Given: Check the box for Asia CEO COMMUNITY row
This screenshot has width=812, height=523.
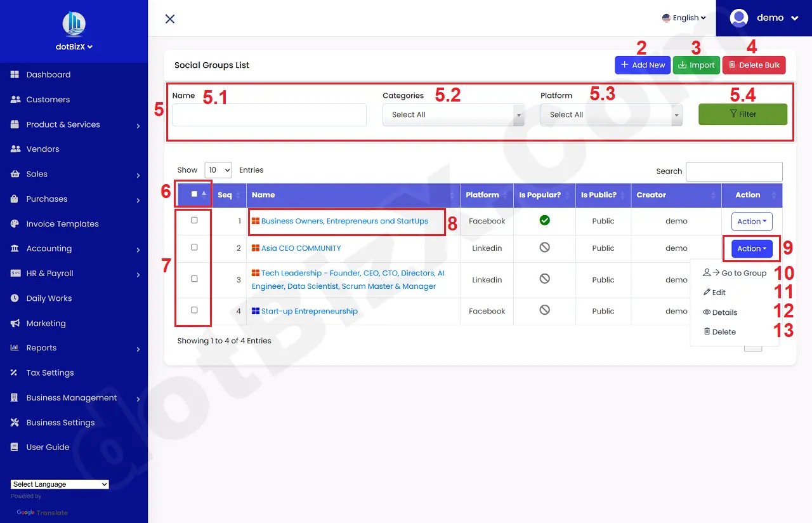Looking at the screenshot, I should tap(194, 247).
